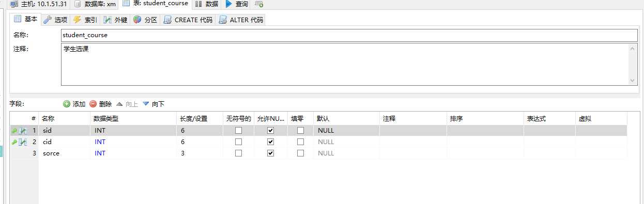The image size is (644, 204).
Task: Open the 索引 sub-tab
Action: click(x=85, y=20)
